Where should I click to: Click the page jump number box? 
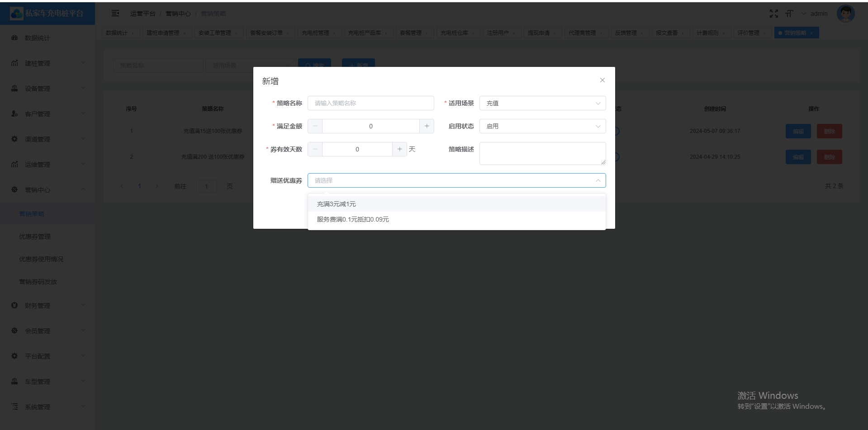tap(207, 186)
